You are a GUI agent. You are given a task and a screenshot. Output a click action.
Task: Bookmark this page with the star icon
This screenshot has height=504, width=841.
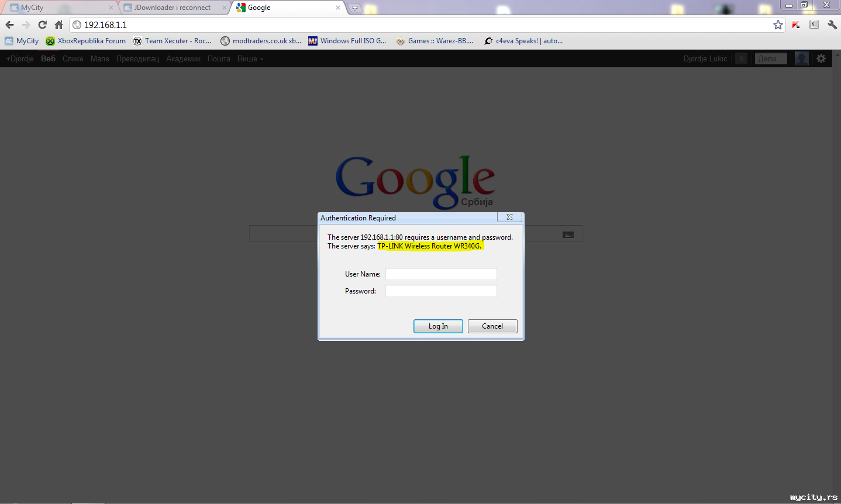778,25
